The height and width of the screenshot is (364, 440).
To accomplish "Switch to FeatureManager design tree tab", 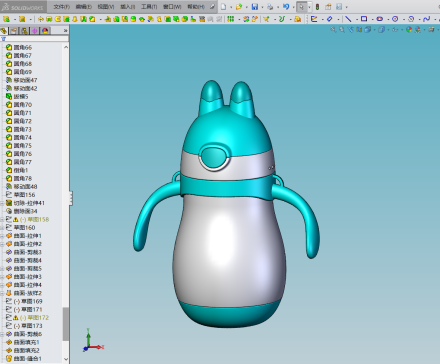I will coord(4,31).
